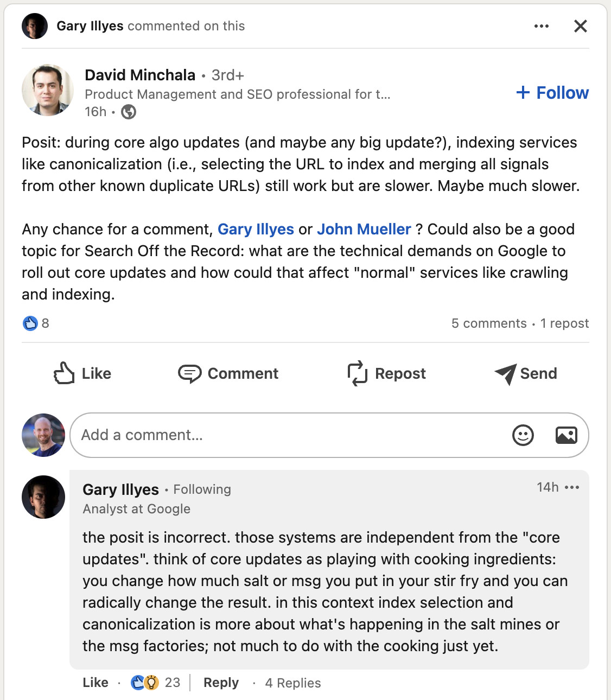The image size is (611, 700).
Task: Open John Mueller profile from the mention
Action: pyautogui.click(x=364, y=229)
